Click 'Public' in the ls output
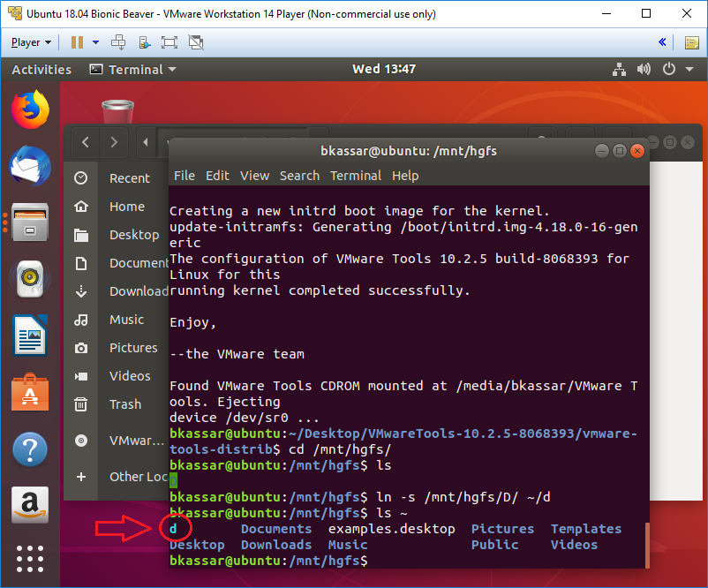This screenshot has width=708, height=588. coord(494,545)
